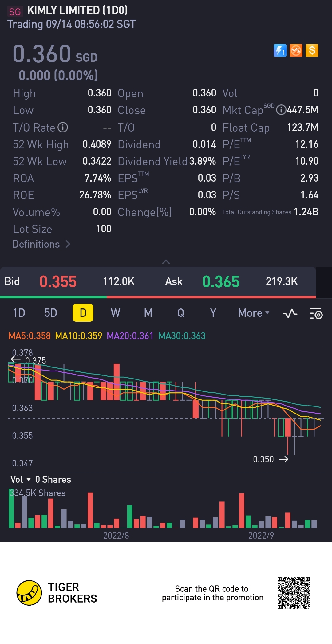Expand the More timeframe dropdown
Screen dimensions: 332x644
[254, 313]
